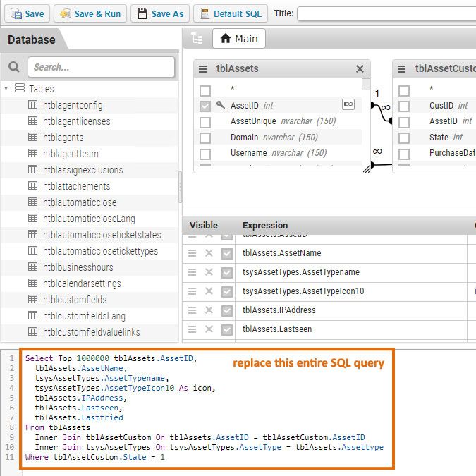Click the Save As button

coord(160,13)
